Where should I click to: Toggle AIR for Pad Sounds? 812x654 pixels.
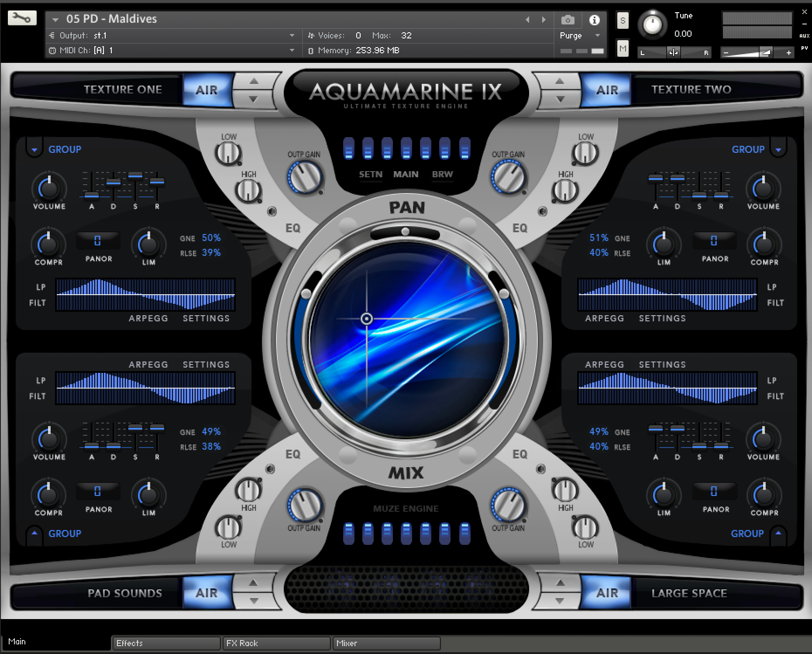coord(207,593)
